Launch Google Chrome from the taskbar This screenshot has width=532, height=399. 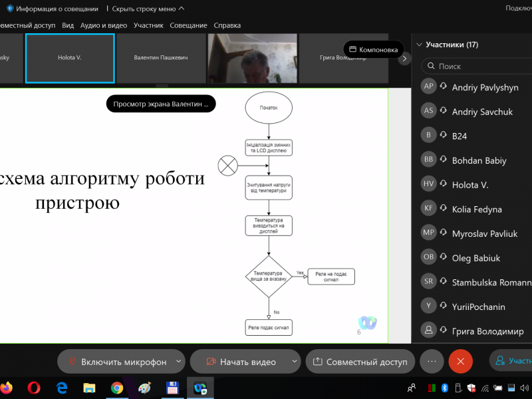[117, 387]
